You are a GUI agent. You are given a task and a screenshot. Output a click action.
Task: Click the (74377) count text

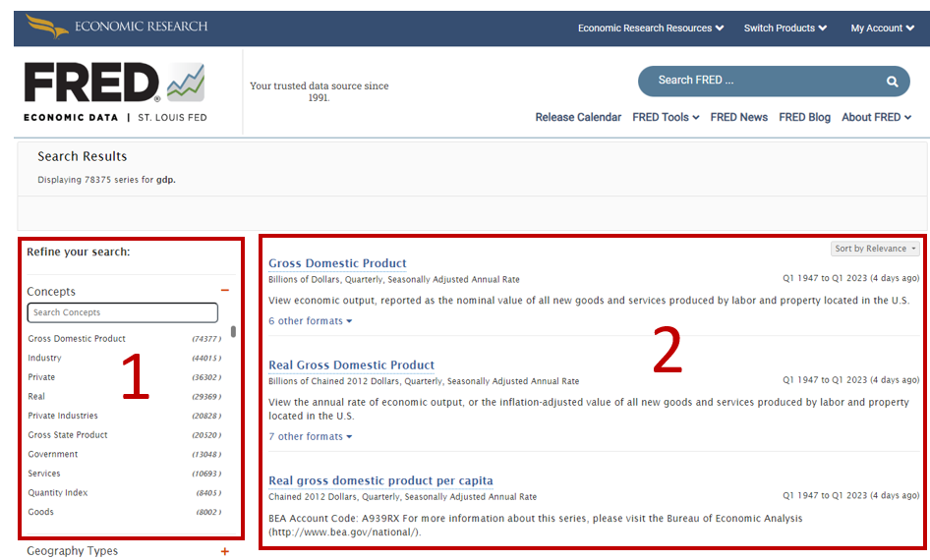(x=206, y=339)
